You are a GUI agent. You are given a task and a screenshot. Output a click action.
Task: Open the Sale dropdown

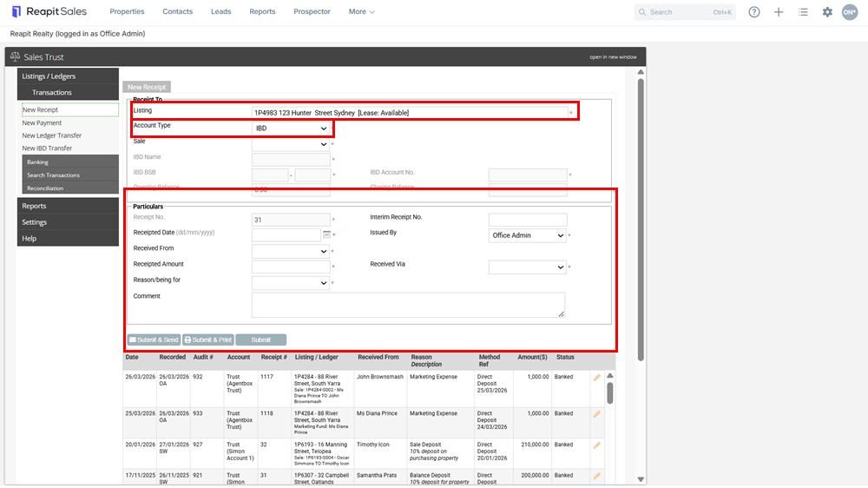291,144
